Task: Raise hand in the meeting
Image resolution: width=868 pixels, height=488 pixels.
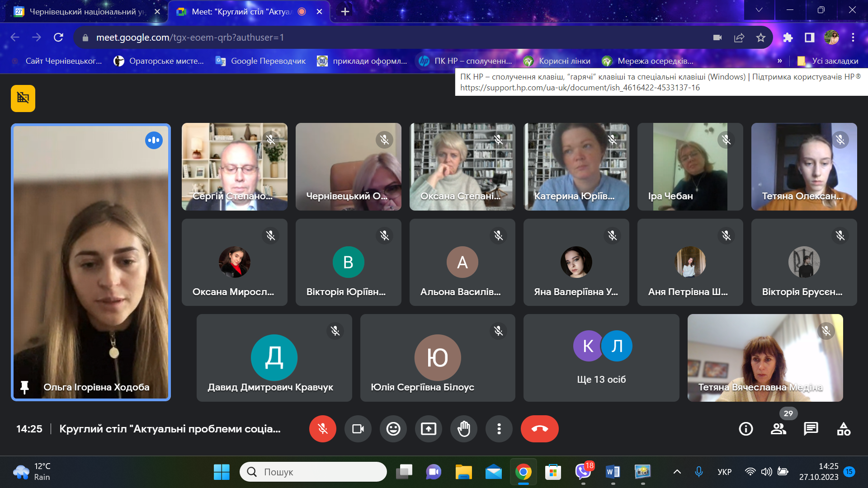Action: tap(463, 428)
